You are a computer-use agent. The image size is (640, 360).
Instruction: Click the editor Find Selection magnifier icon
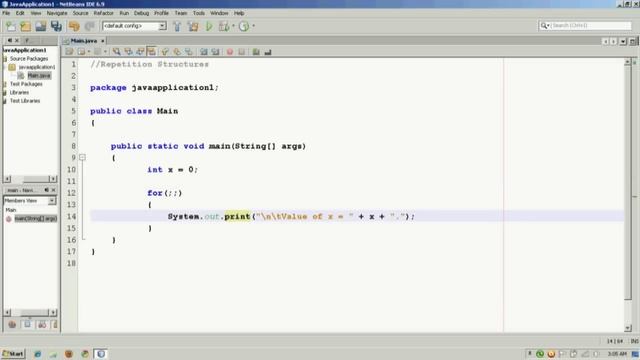click(117, 52)
